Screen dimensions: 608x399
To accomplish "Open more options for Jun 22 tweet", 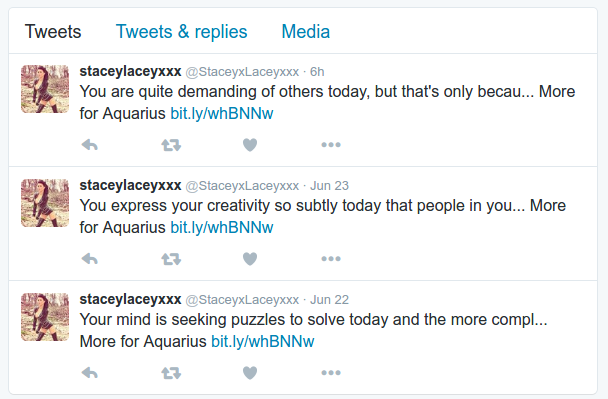I will click(331, 373).
